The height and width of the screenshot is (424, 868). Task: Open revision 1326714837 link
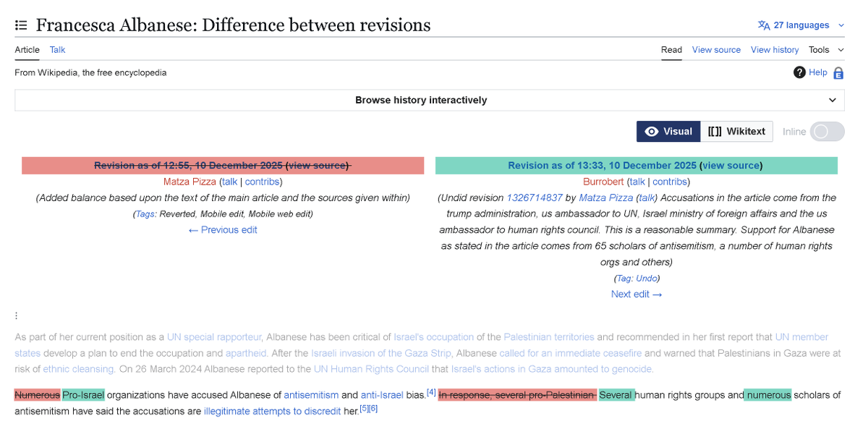[535, 198]
